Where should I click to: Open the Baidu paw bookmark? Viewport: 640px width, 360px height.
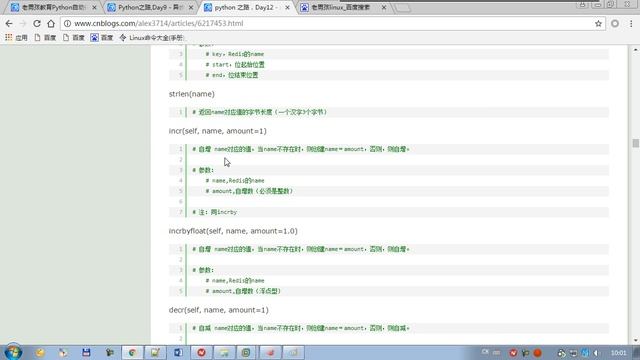click(102, 38)
